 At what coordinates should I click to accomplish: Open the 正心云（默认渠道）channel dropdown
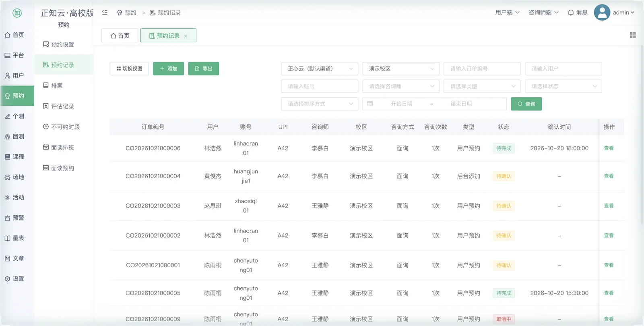320,69
